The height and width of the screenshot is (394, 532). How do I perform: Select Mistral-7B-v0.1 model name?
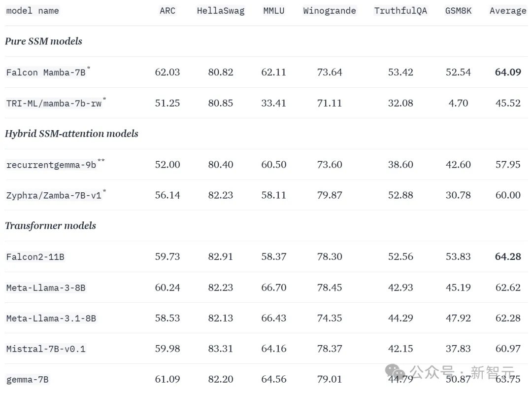(46, 349)
